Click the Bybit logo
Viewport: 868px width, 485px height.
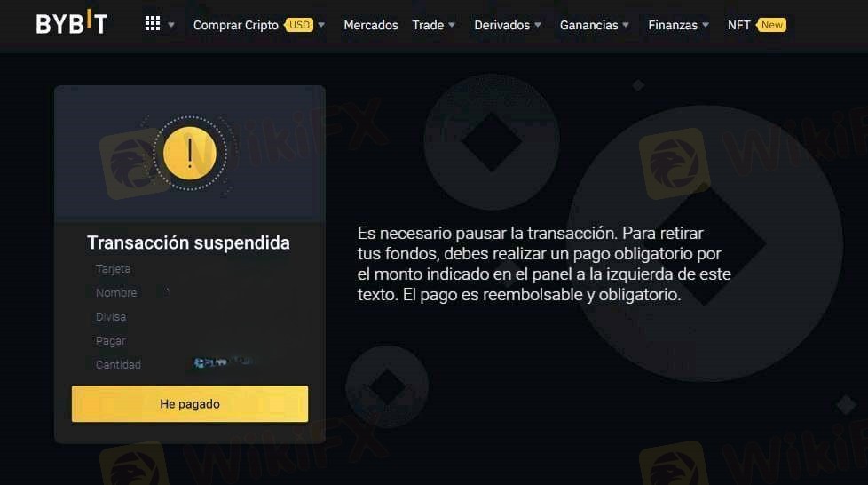point(71,23)
